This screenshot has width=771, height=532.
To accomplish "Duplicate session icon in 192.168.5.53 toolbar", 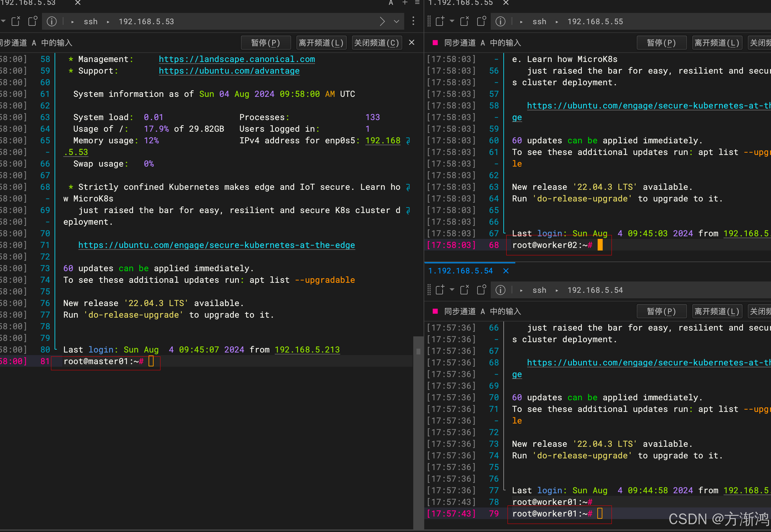I will tap(33, 21).
